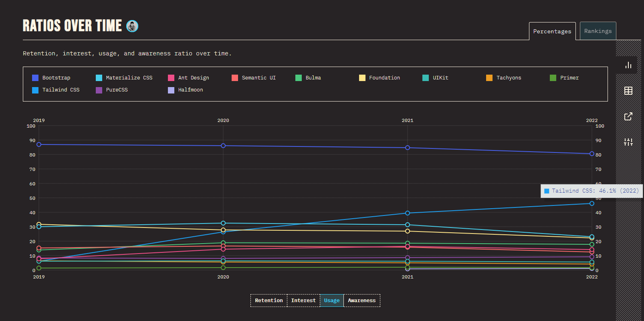Click Tailwind CSS's 2021 data point
Image resolution: width=644 pixels, height=321 pixels.
[x=408, y=213]
